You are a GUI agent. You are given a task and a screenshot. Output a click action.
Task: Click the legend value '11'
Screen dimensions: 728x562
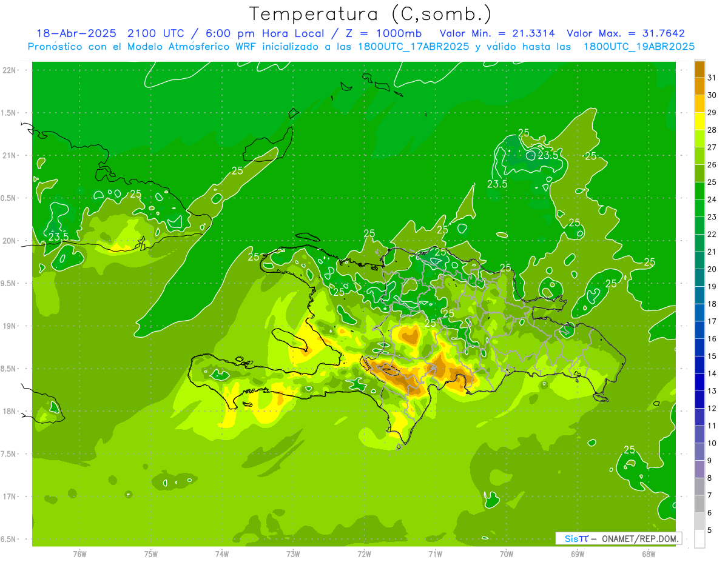coord(712,426)
